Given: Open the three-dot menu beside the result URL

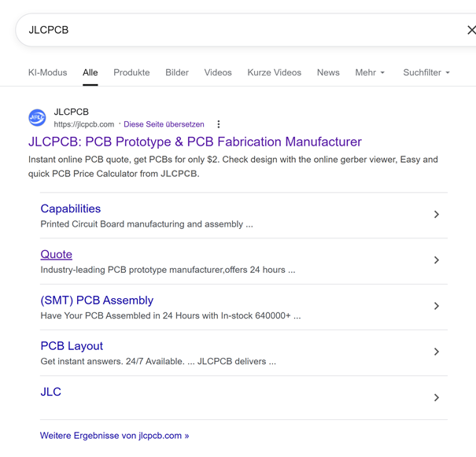Looking at the screenshot, I should coord(219,124).
